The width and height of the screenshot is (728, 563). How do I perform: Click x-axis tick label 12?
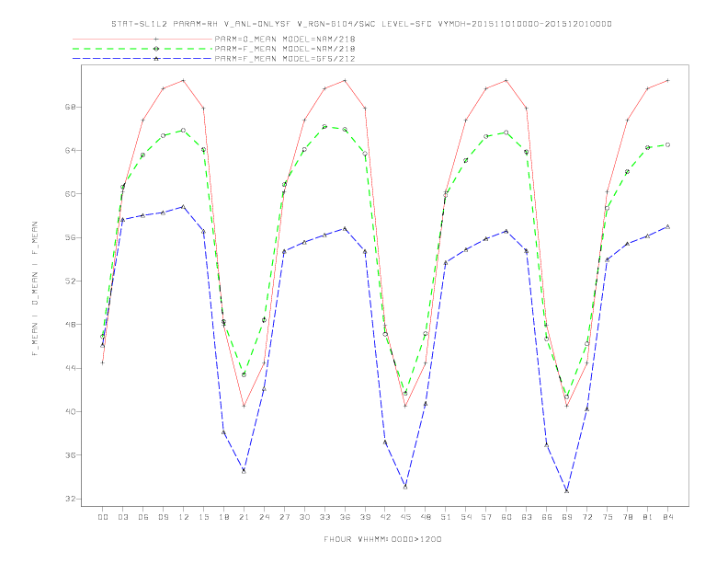coord(184,517)
